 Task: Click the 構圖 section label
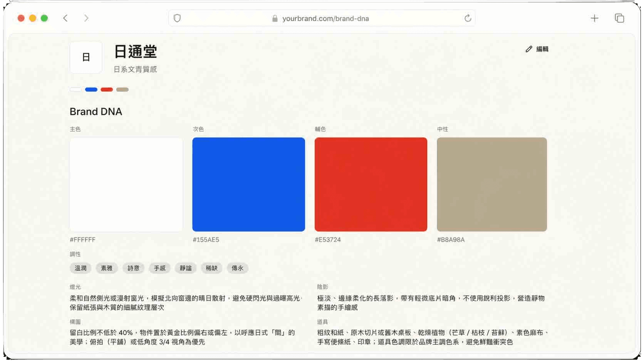coord(75,322)
